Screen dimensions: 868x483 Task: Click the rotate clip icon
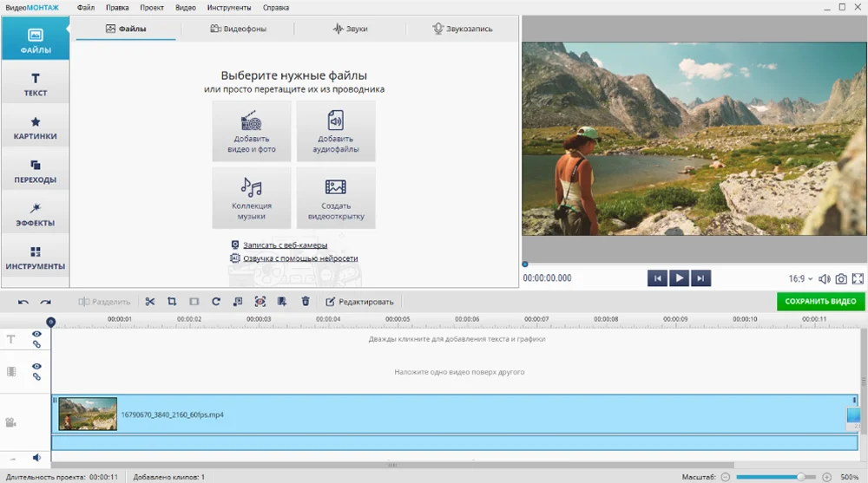(x=216, y=302)
